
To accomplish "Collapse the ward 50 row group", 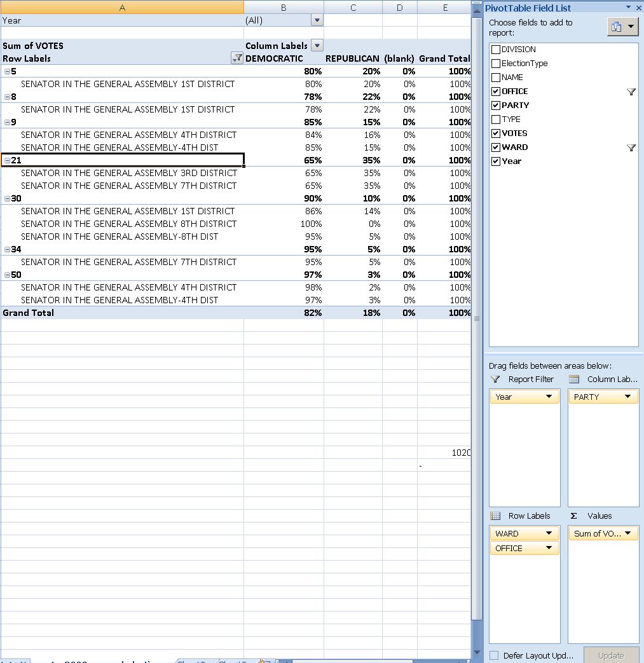I will [x=7, y=275].
